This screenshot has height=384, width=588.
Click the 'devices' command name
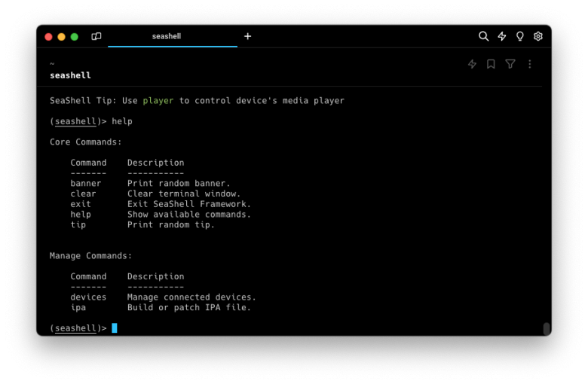[x=88, y=297]
